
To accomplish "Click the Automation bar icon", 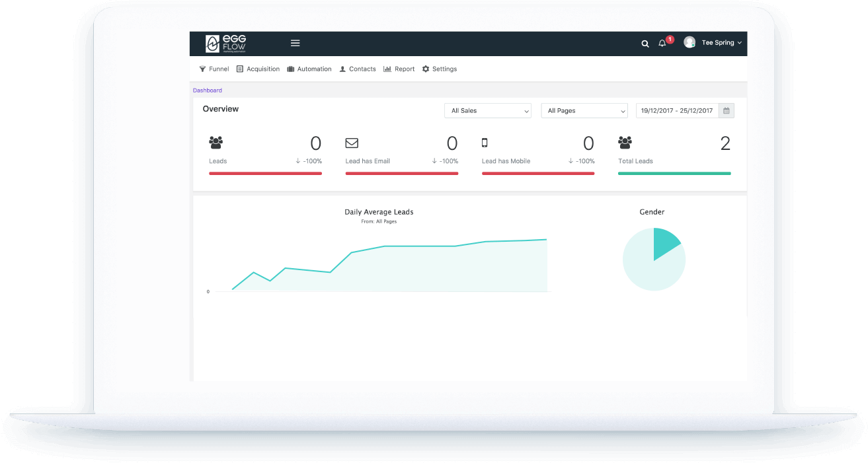I will (x=290, y=68).
